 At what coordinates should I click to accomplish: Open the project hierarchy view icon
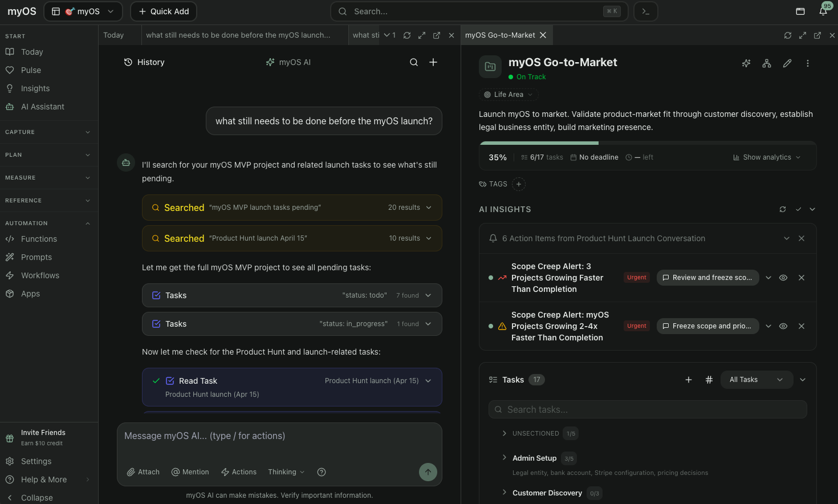767,63
